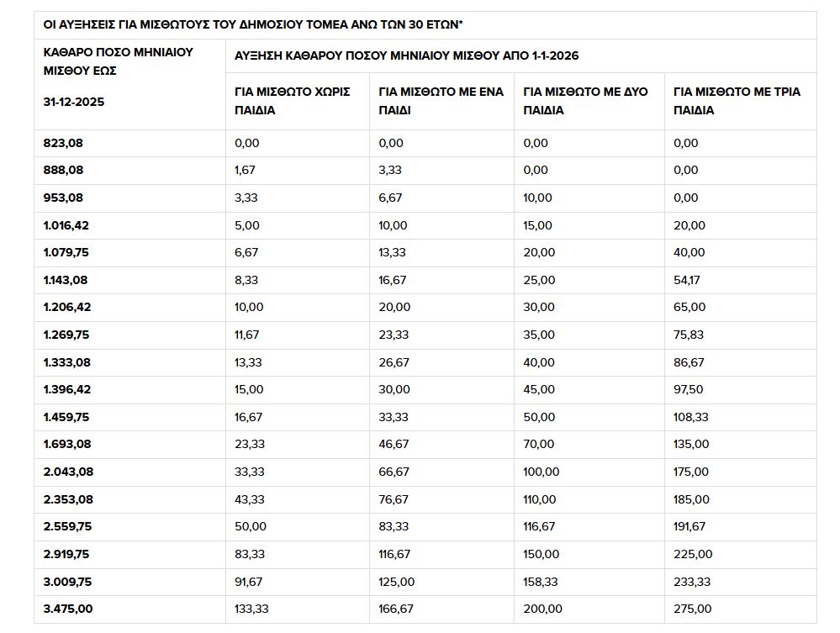Click the 1.693,08 salary row label
840x633 pixels.
pos(67,444)
